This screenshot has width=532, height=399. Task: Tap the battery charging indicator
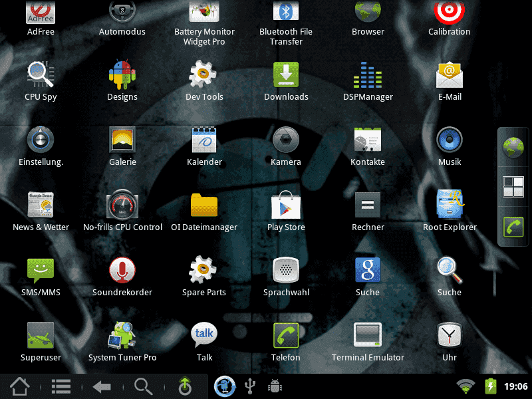[490, 386]
